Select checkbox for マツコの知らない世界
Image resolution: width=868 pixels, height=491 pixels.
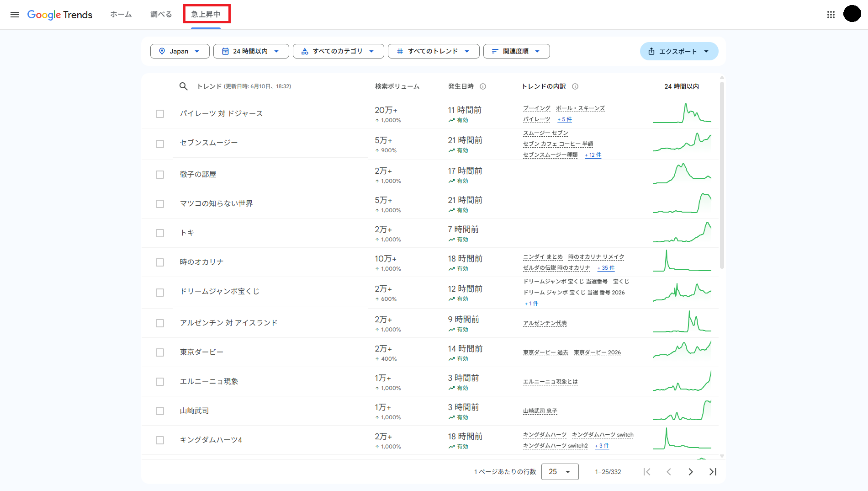coord(160,204)
